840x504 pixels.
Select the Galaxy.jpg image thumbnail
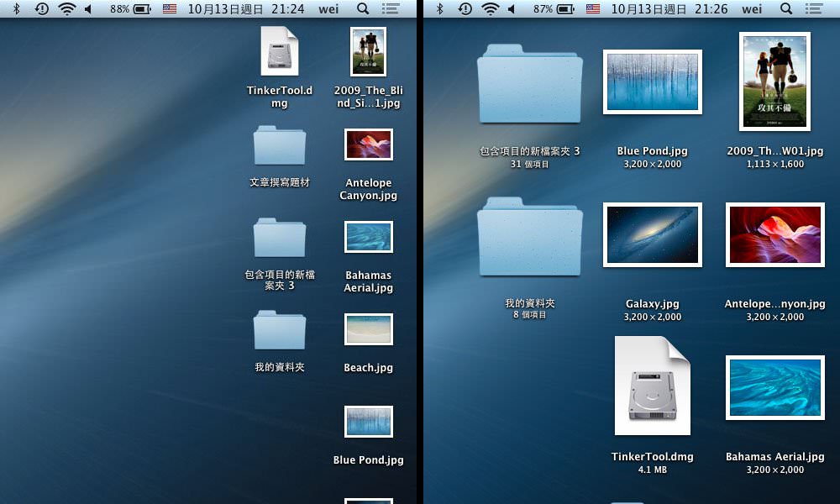(x=653, y=235)
